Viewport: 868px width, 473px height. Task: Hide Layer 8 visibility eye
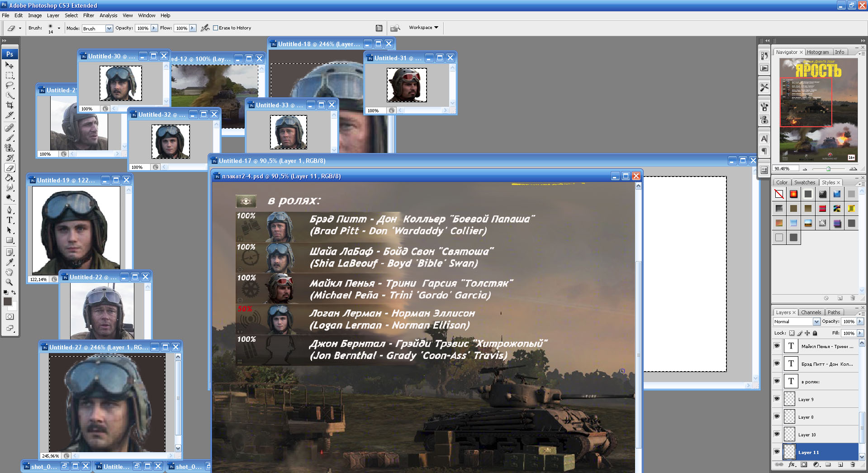[777, 416]
